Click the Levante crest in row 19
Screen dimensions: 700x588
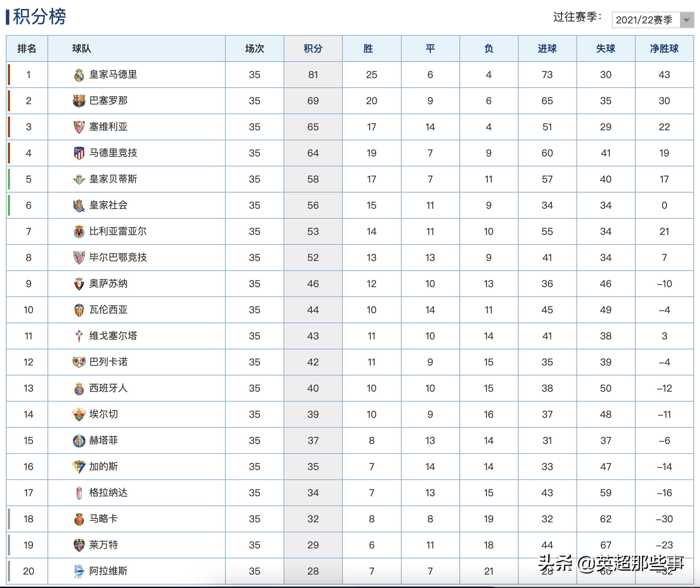[79, 545]
